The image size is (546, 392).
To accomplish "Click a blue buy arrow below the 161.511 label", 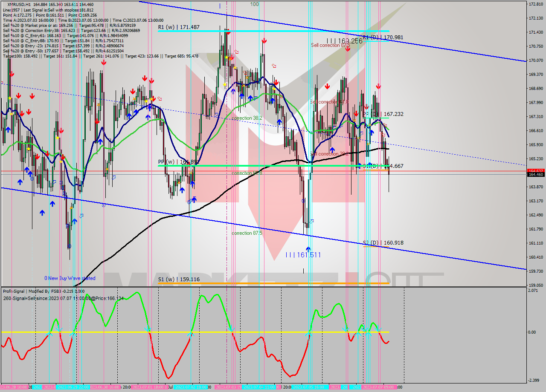I will (x=308, y=249).
